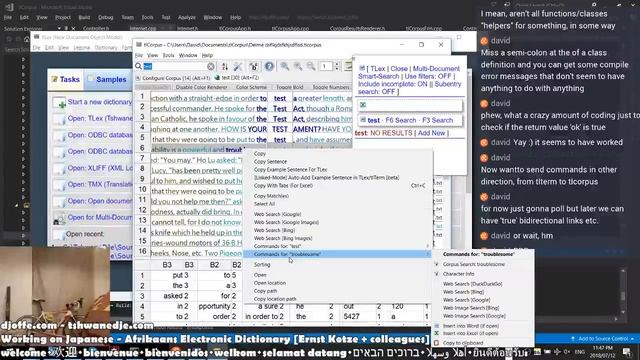
Task: Expand a collapsed Solution Explorer tree arrow at top
Action: (x=23, y=60)
